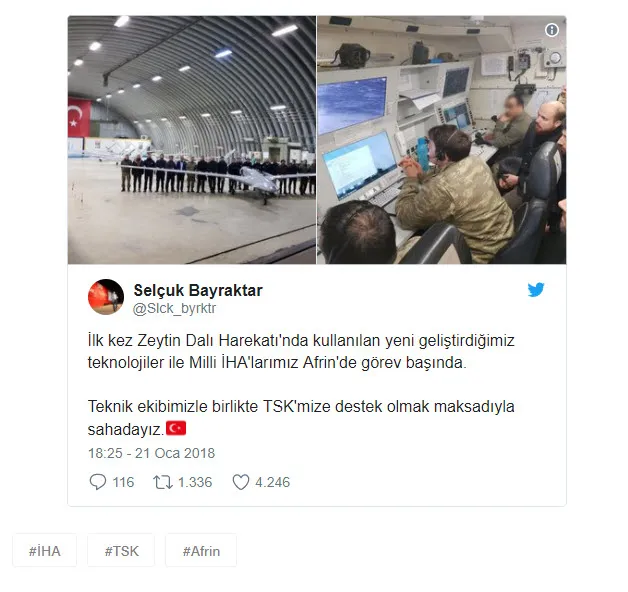Select the #Afrin tag
Image resolution: width=628 pixels, height=592 pixels.
tap(201, 551)
